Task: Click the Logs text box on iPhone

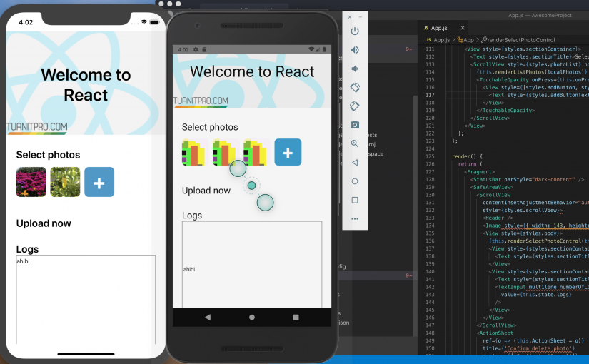Action: point(86,299)
